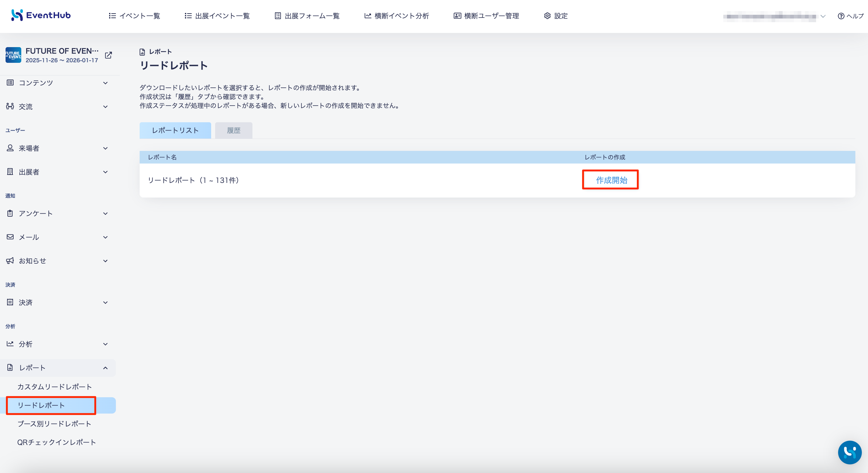Switch to the レポートリスト tab
Viewport: 868px width, 473px height.
(175, 130)
